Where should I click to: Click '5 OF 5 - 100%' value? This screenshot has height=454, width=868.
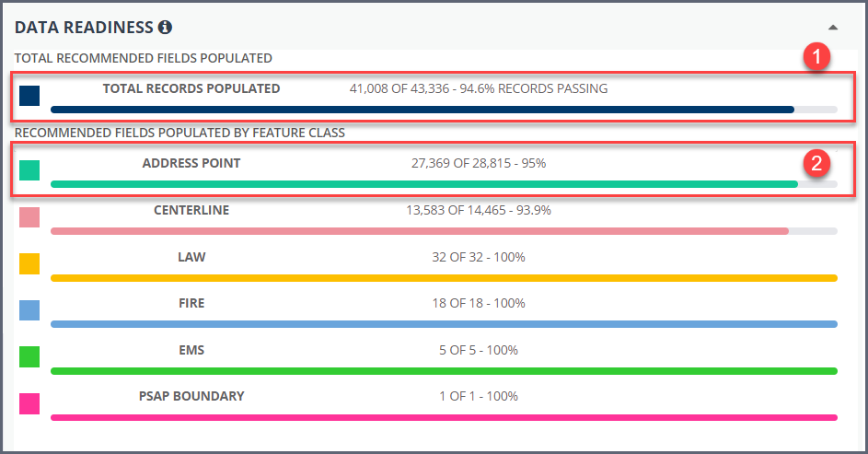tap(479, 350)
